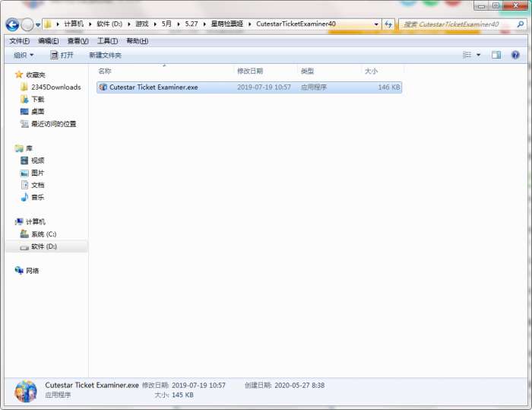Select 计算机 in the address breadcrumb
Viewport: 532px width, 410px height.
point(74,24)
